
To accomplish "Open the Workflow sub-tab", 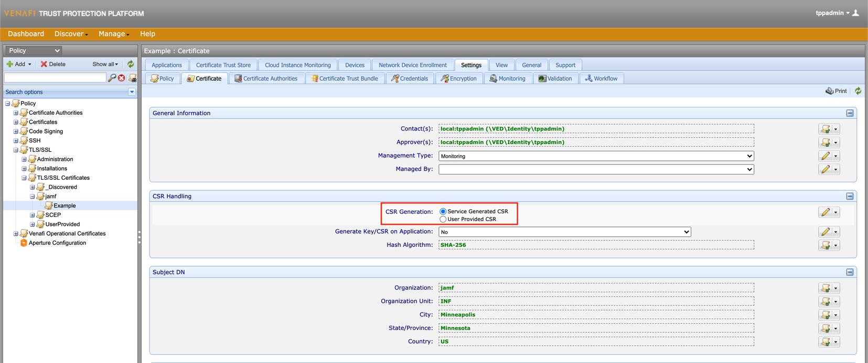I will point(602,79).
